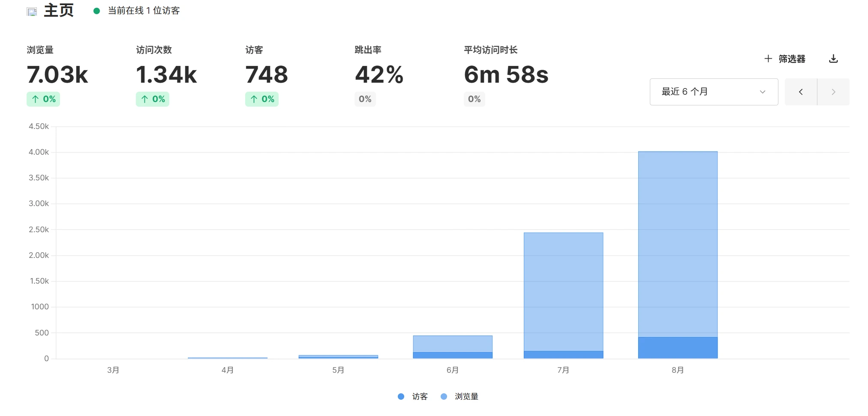This screenshot has width=868, height=416.
Task: Click the 4.50k y-axis label
Action: 39,126
